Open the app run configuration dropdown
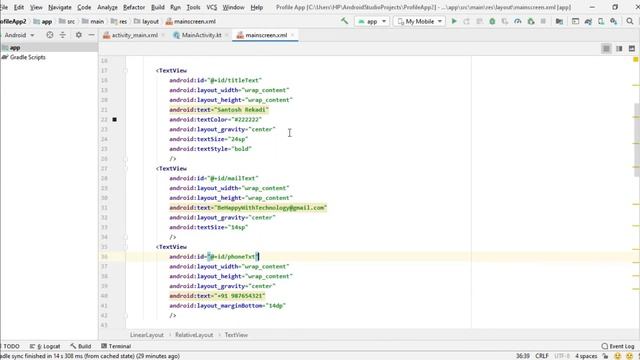The height and width of the screenshot is (360, 640). point(372,21)
